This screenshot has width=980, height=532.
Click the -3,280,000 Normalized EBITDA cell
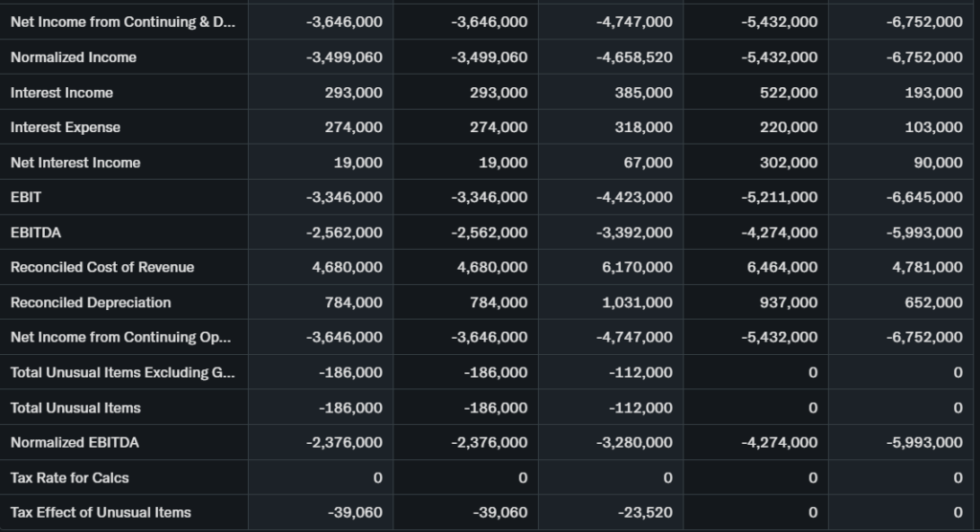[x=634, y=442]
